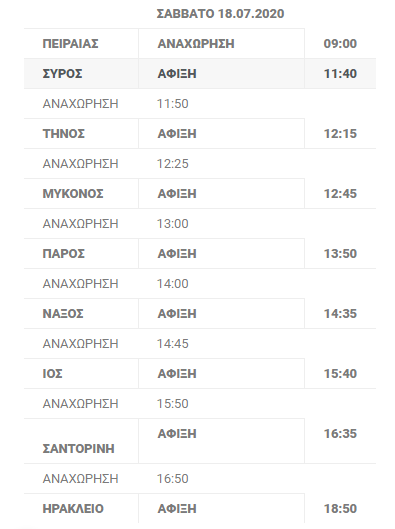
Task: Click the 12:15 arrival time
Action: pos(340,134)
